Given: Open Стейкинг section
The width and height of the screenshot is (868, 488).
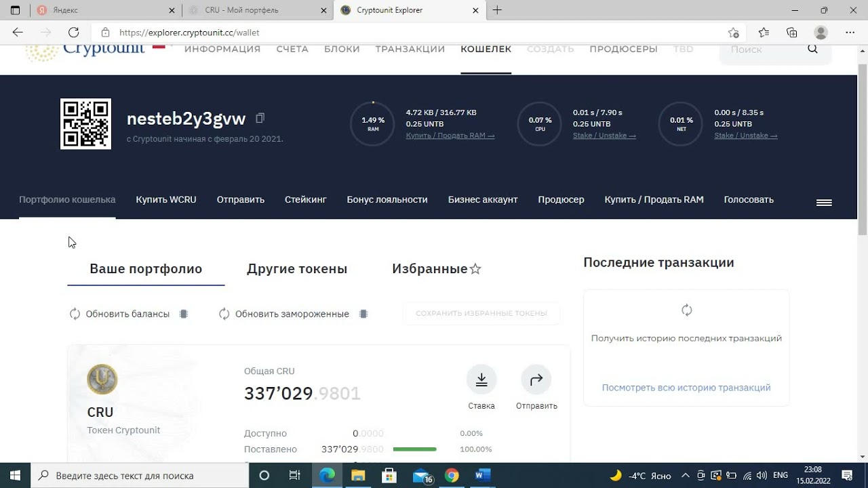Looking at the screenshot, I should [x=306, y=200].
